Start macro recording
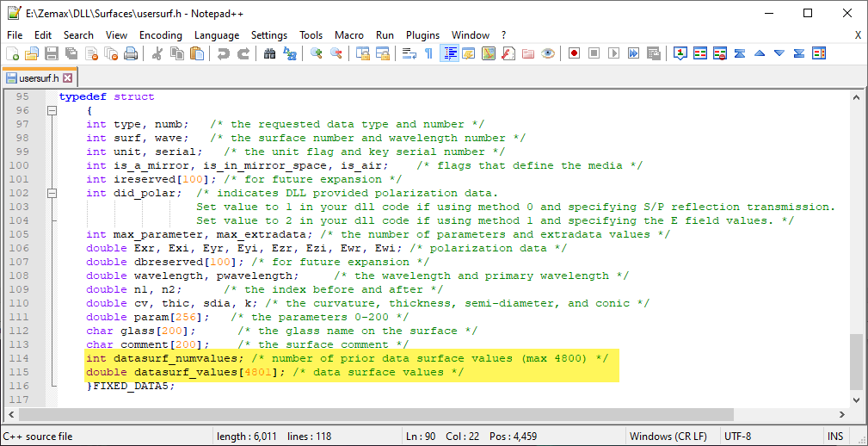The image size is (868, 446). coord(574,53)
